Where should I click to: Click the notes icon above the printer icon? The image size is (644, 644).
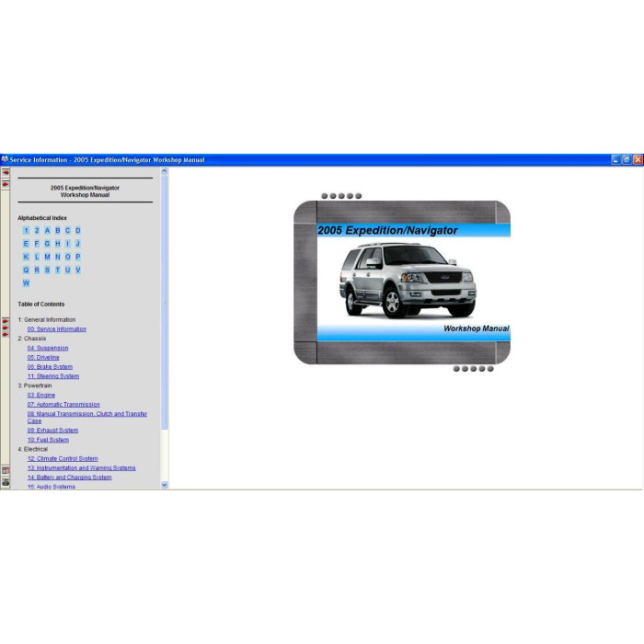coord(6,470)
